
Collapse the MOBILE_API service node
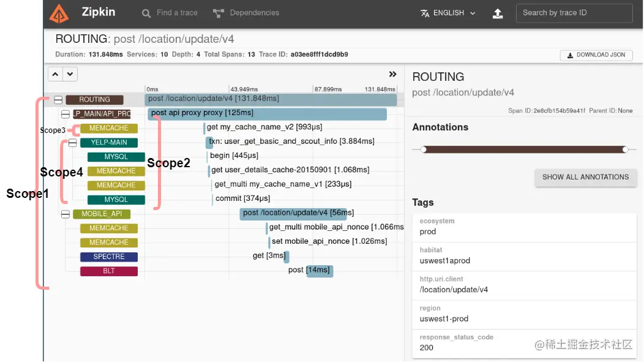click(66, 214)
